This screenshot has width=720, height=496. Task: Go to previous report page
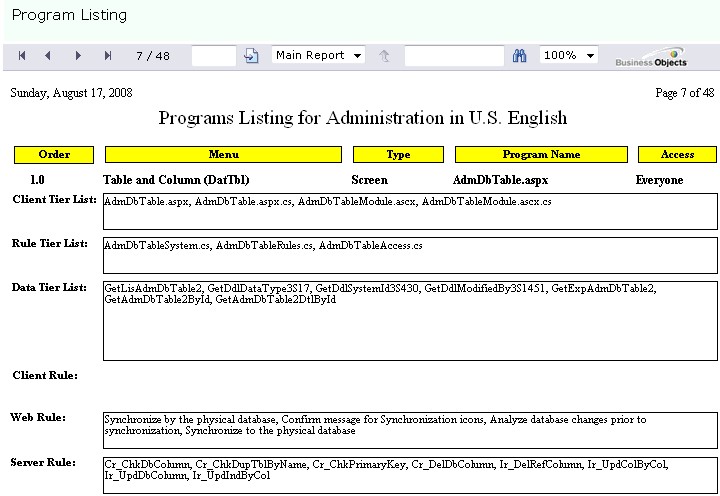(x=48, y=56)
